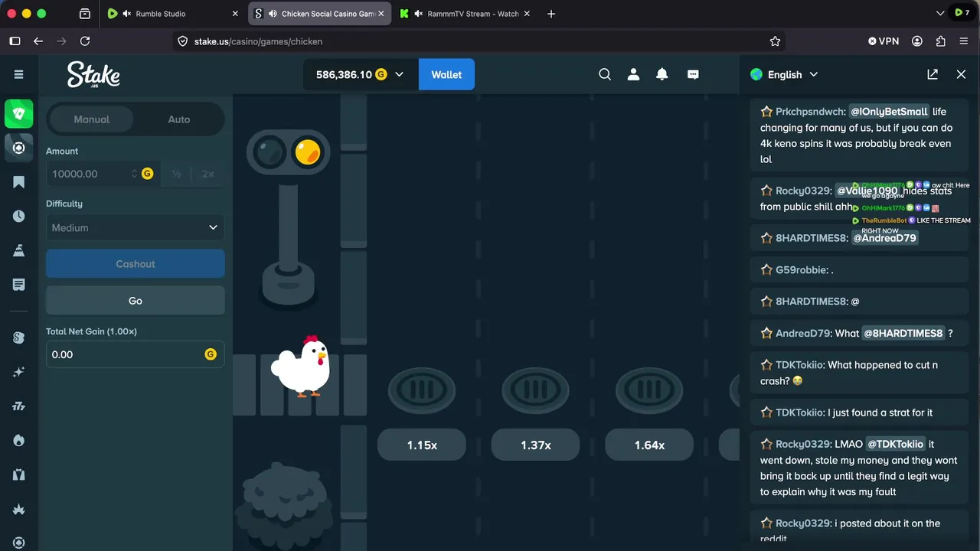Image resolution: width=980 pixels, height=551 pixels.
Task: Open VPN indicator in toolbar
Action: point(884,41)
